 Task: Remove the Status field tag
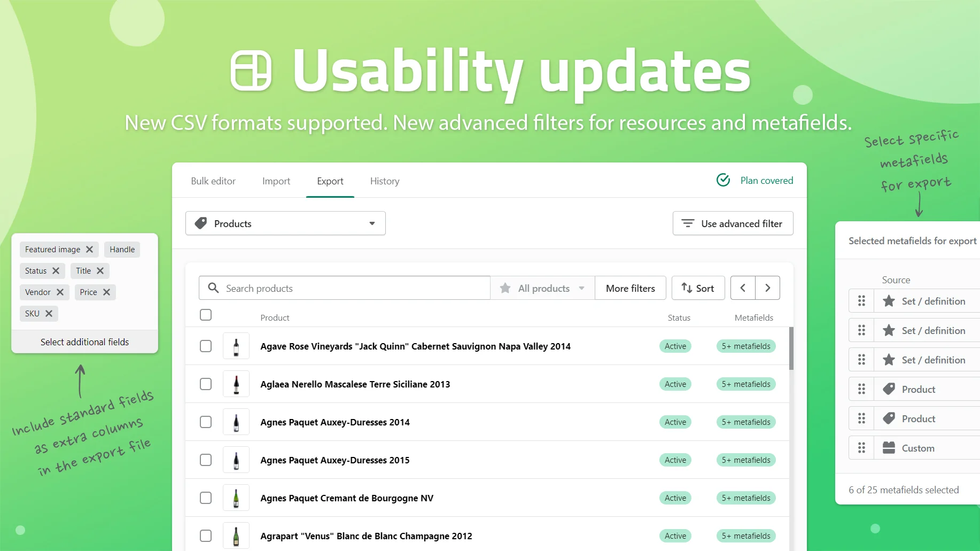[x=56, y=271]
